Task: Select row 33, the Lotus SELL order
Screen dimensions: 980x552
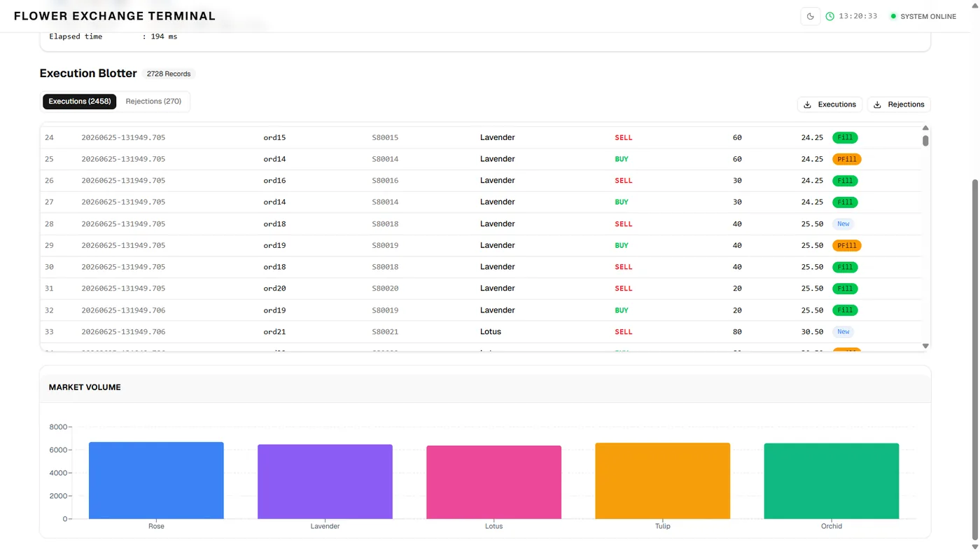Action: click(x=481, y=332)
